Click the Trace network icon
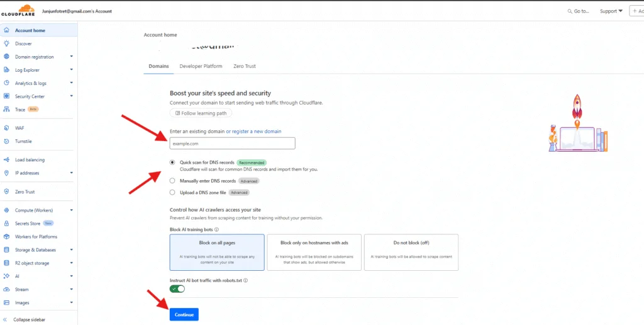Screen dimensions: 644x325 [6, 110]
